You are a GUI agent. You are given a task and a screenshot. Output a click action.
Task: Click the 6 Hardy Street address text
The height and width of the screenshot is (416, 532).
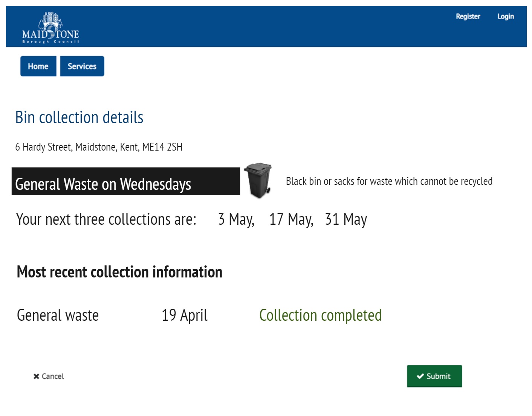click(x=99, y=147)
